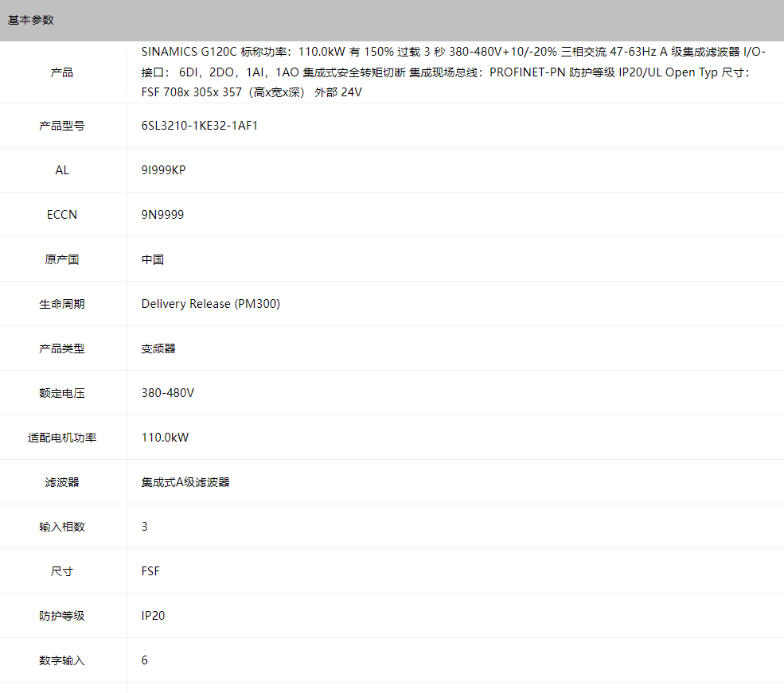The image size is (784, 693).
Task: Select the ECCN label cell
Action: [62, 215]
